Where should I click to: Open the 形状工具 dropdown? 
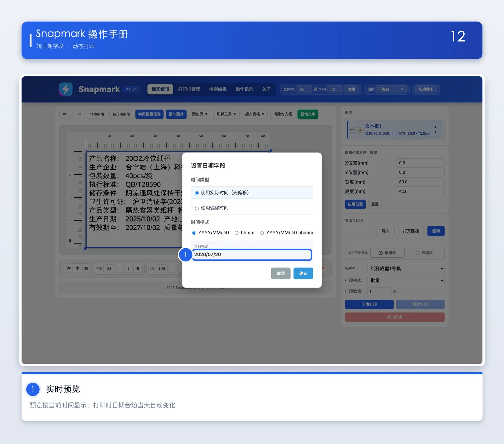[x=226, y=114]
